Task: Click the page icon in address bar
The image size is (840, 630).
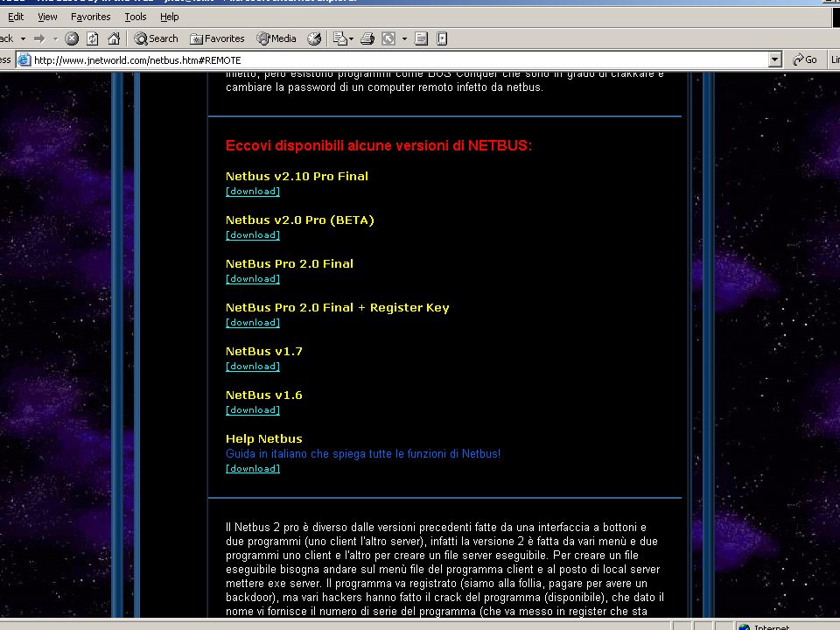Action: click(x=24, y=60)
